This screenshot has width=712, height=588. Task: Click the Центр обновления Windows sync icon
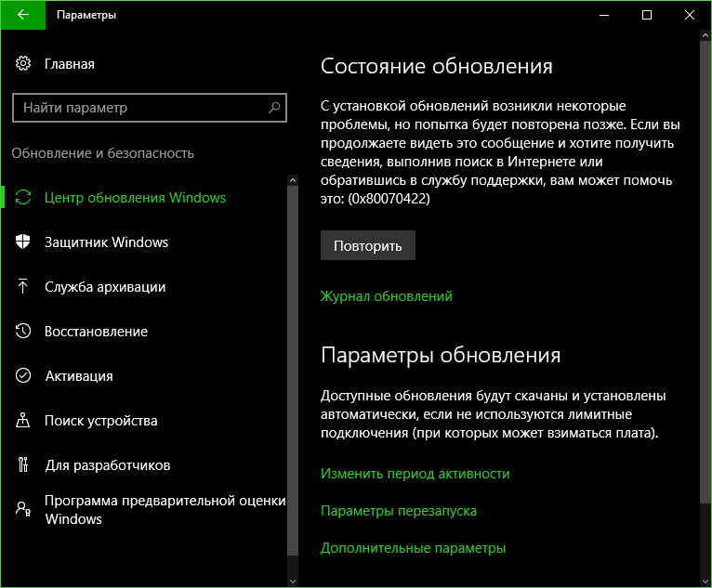[23, 197]
